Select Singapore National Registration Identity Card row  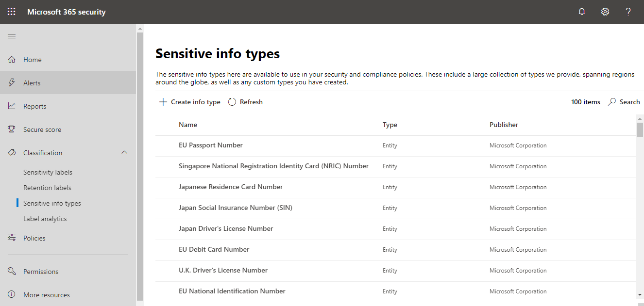click(395, 166)
